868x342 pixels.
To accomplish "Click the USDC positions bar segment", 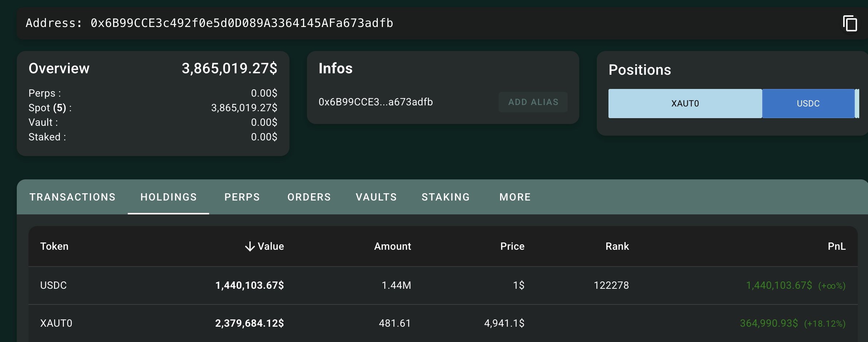I will (x=808, y=104).
